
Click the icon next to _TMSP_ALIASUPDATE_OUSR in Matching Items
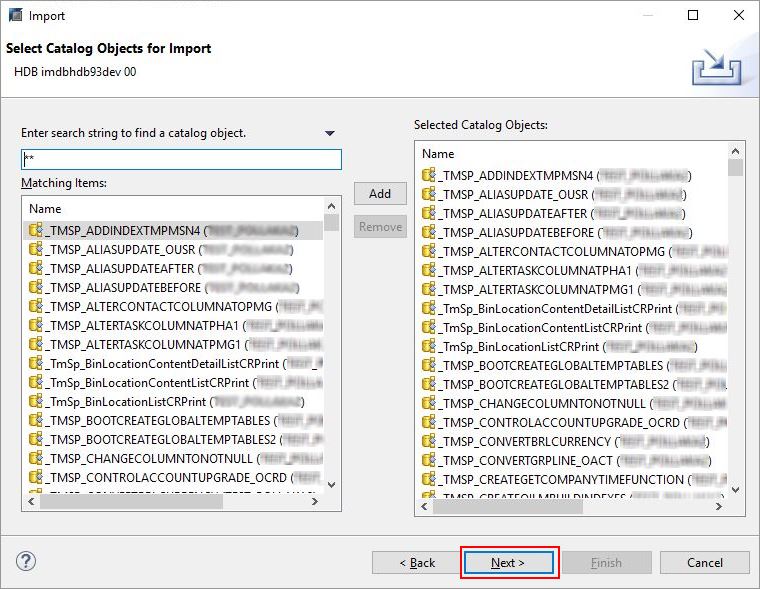36,249
